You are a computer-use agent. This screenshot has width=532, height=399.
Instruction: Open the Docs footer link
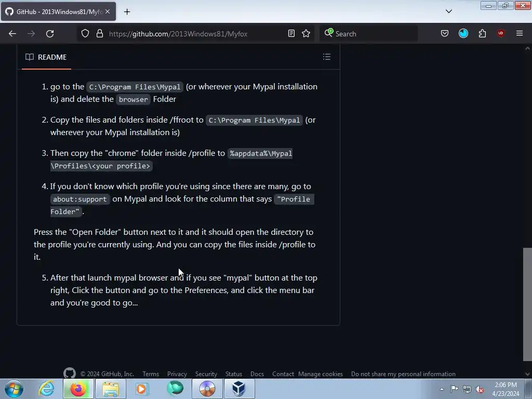click(x=257, y=374)
